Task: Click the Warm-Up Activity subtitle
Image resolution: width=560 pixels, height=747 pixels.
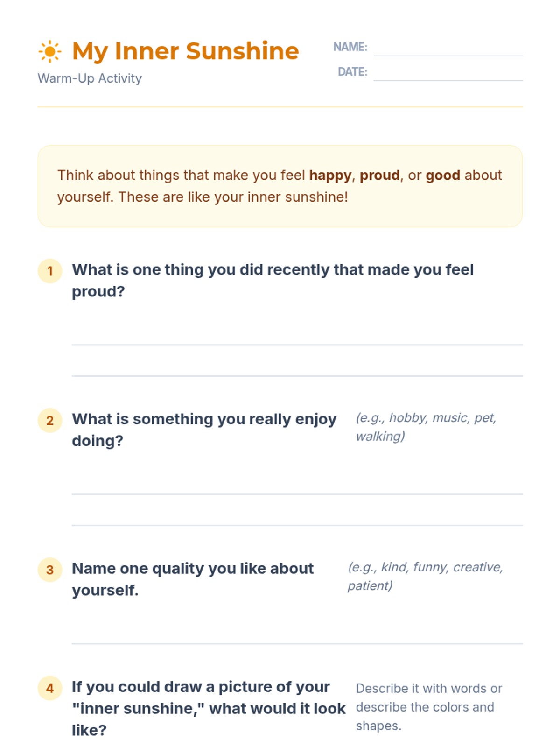Action: click(x=90, y=78)
